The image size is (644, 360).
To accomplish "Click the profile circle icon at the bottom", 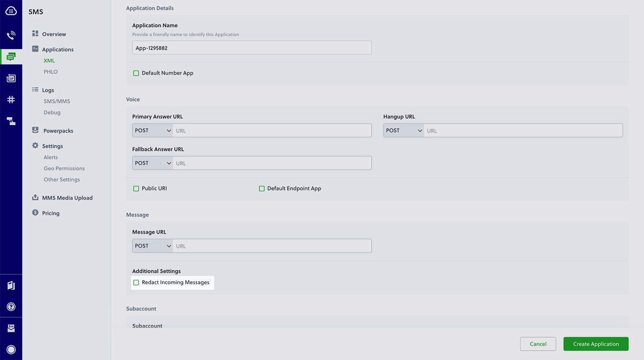I will point(11,350).
